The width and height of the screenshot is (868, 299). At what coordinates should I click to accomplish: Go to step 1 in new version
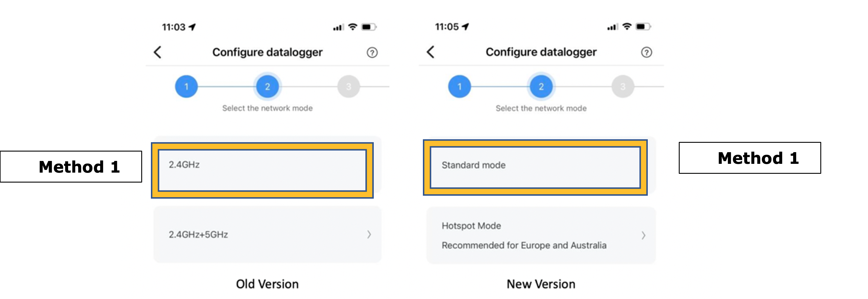459,87
